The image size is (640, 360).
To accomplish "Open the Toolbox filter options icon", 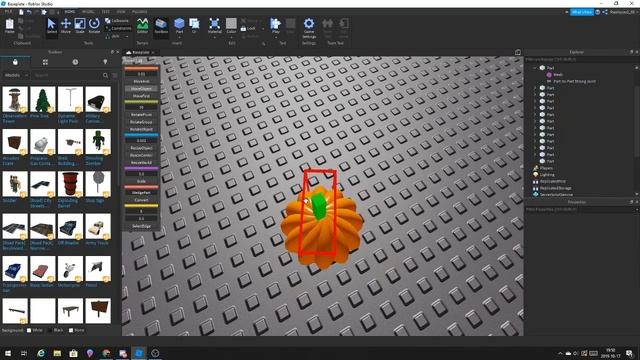I will 115,75.
